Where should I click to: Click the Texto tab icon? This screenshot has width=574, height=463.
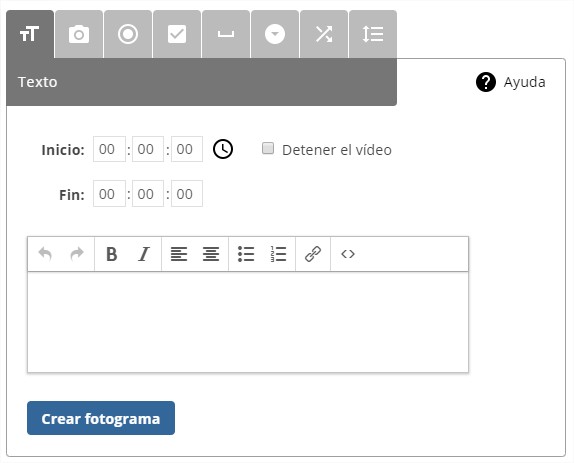click(x=30, y=34)
